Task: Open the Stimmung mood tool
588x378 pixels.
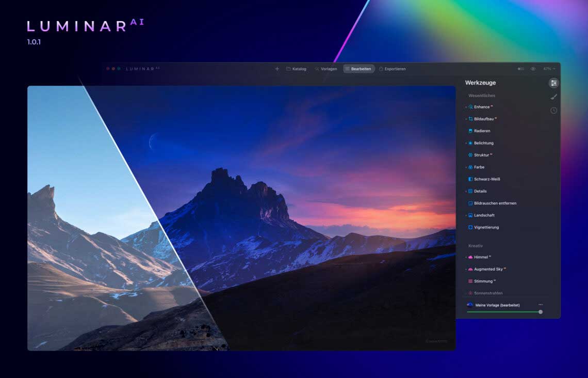Action: (x=482, y=281)
